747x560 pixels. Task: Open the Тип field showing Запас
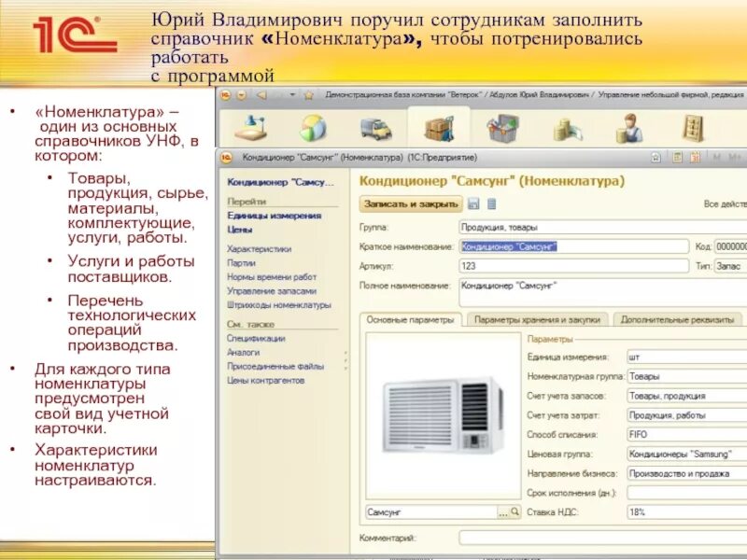tap(730, 266)
